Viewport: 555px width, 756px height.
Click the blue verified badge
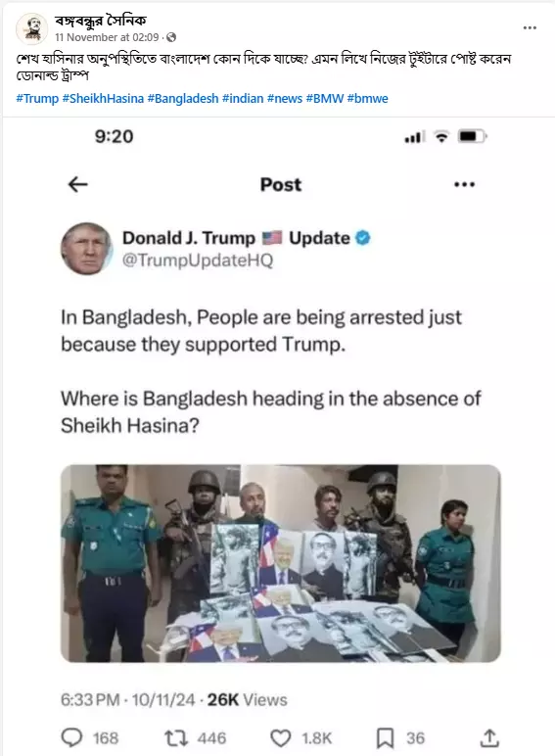click(363, 238)
